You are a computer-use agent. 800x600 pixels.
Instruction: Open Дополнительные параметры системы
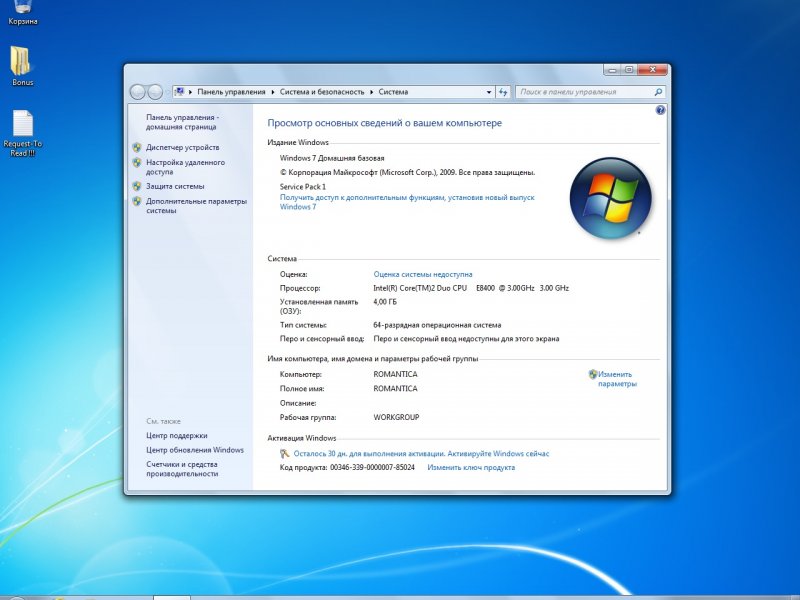pyautogui.click(x=196, y=206)
